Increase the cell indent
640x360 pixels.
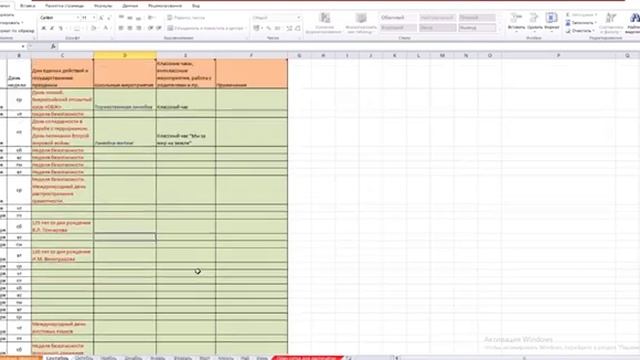[x=159, y=28]
